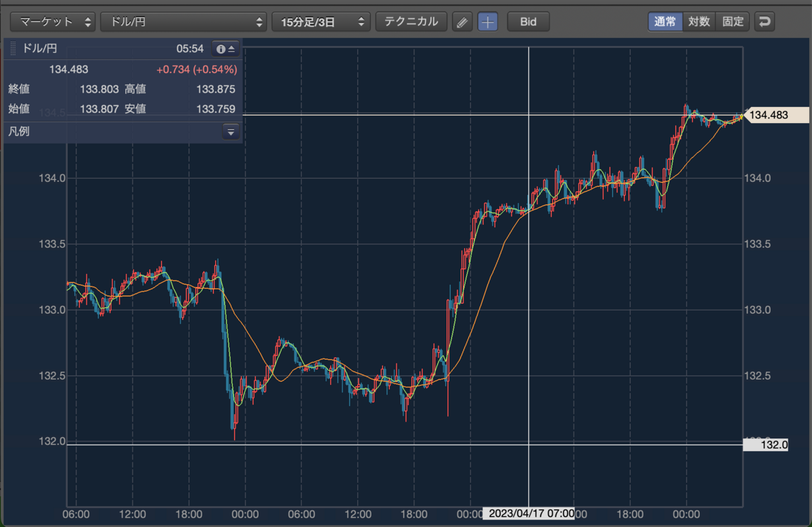The height and width of the screenshot is (527, 812).
Task: Select 通常 scale mode
Action: pos(665,22)
